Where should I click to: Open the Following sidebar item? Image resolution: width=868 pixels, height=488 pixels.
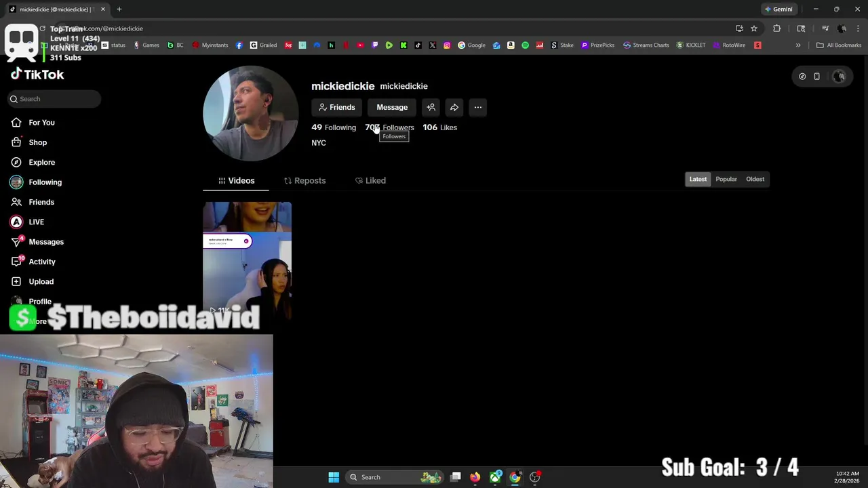36,182
